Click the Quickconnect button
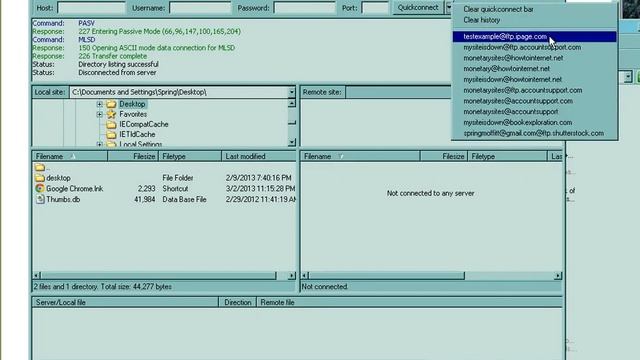The width and height of the screenshot is (640, 360). [x=418, y=8]
